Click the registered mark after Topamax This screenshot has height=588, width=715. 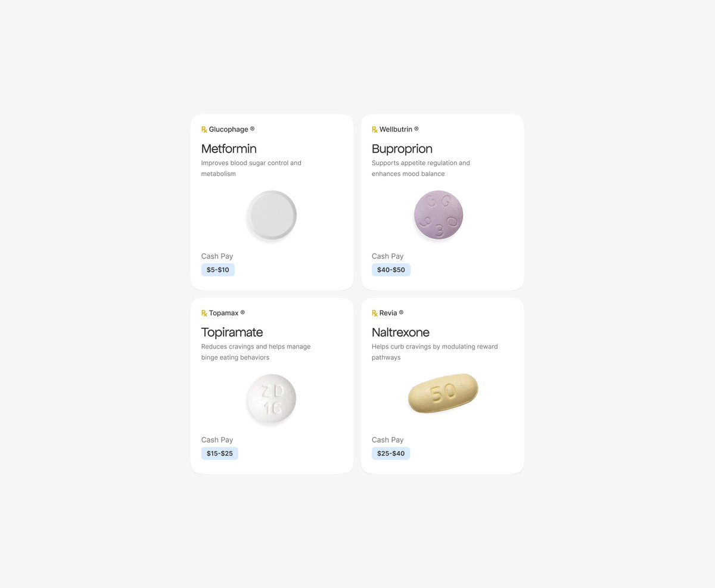243,312
